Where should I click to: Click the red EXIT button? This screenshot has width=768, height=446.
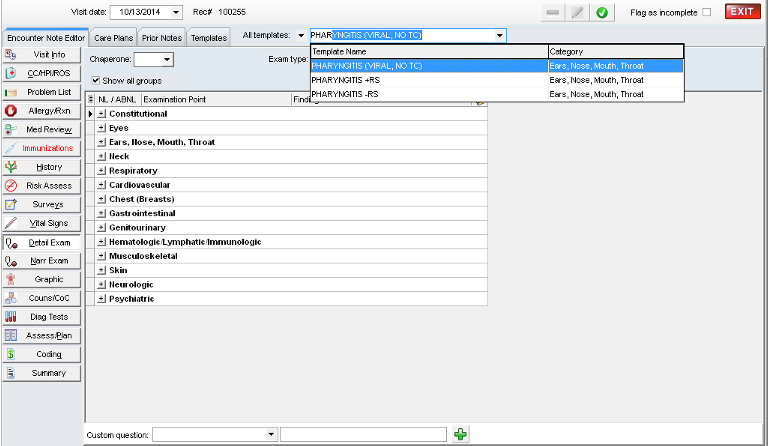click(743, 12)
